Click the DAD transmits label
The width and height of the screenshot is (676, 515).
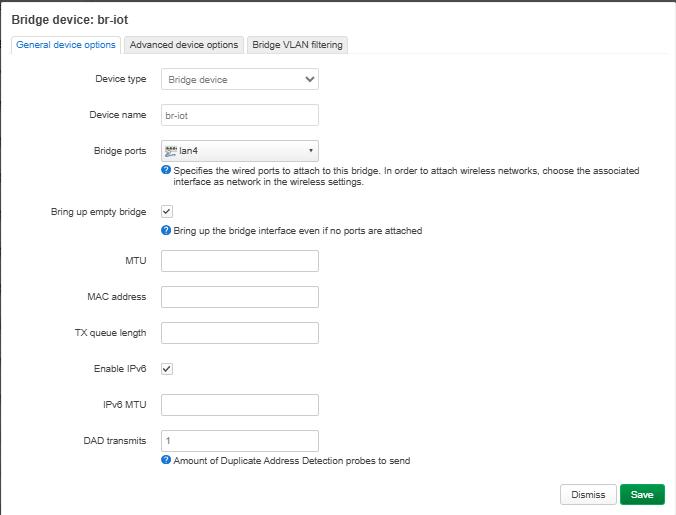point(115,441)
